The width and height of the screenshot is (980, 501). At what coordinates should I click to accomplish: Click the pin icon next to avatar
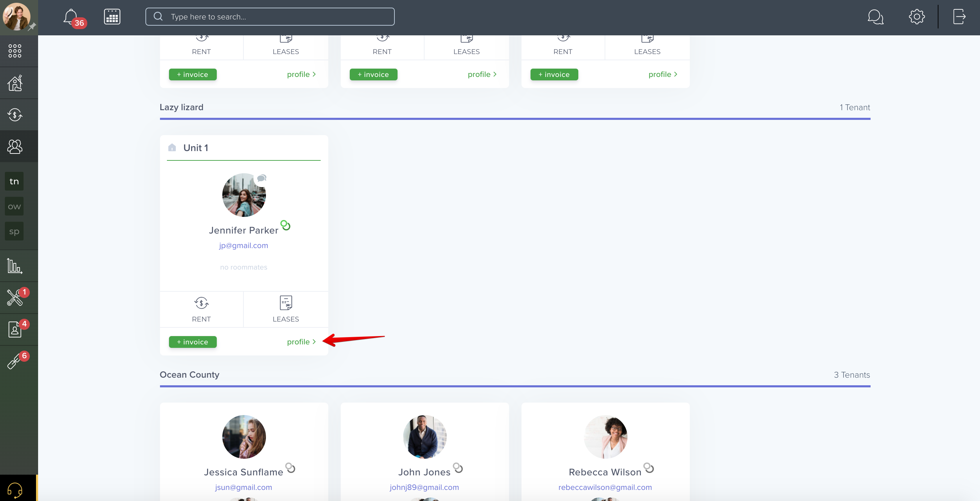[32, 27]
